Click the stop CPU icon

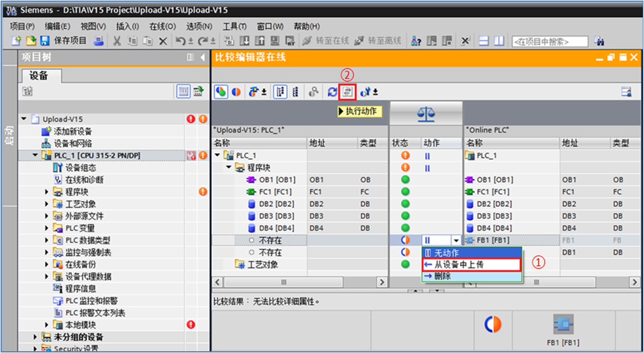pos(447,41)
